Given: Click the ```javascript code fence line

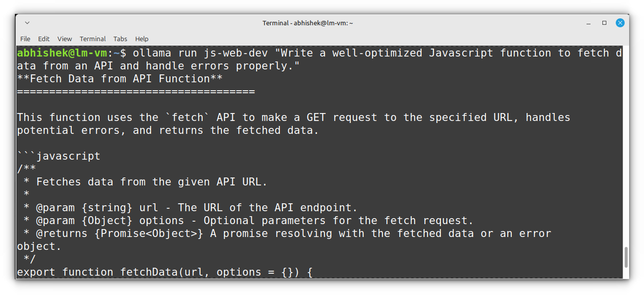Looking at the screenshot, I should 58,156.
